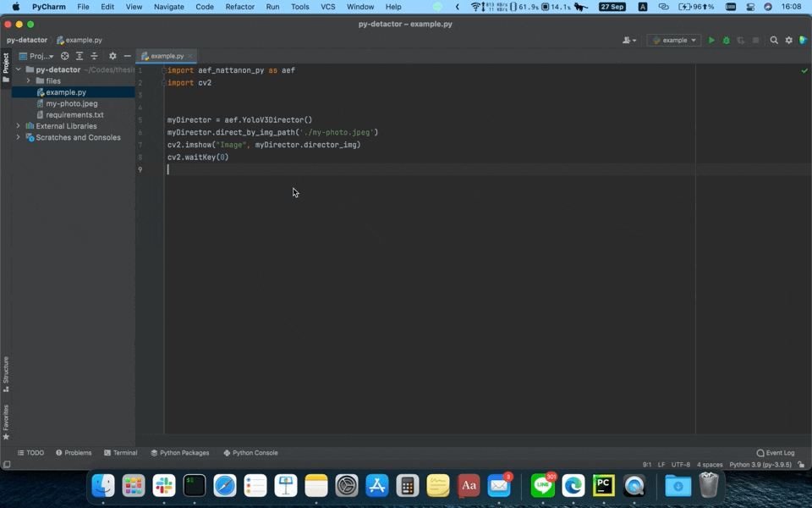The height and width of the screenshot is (508, 812).
Task: Click example.py breadcrumb
Action: pos(80,40)
